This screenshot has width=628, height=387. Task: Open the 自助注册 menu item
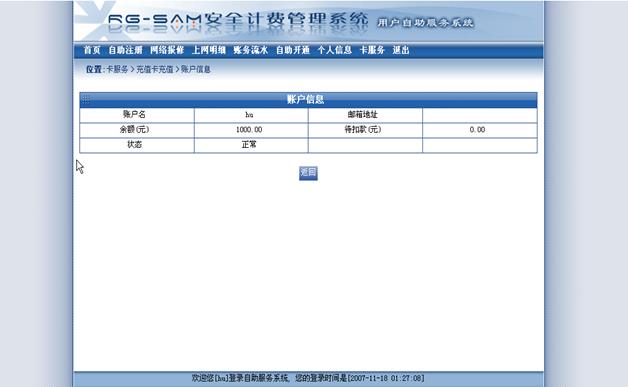[x=125, y=50]
